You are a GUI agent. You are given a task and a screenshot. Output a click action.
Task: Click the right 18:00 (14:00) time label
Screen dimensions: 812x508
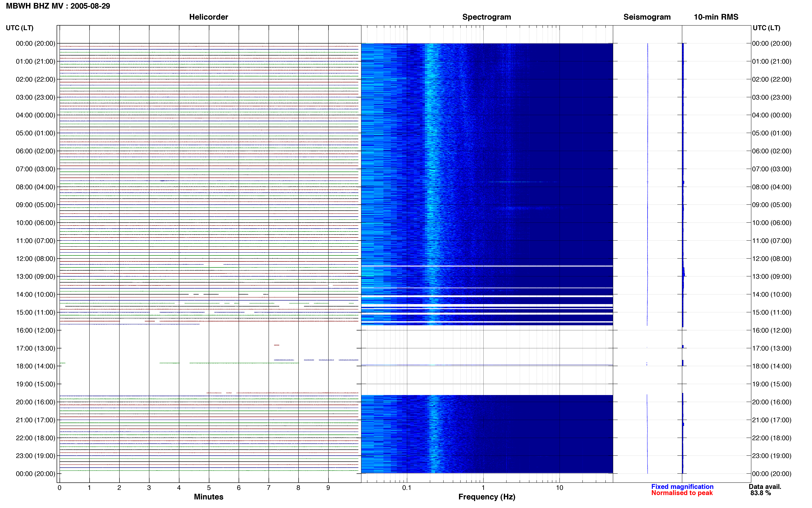[x=772, y=366]
